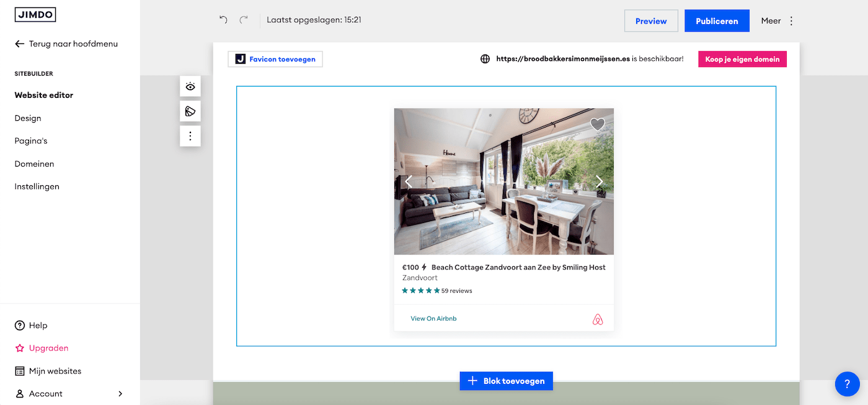This screenshot has height=405, width=868.
Task: Expand the Account chevron arrow
Action: tap(120, 394)
